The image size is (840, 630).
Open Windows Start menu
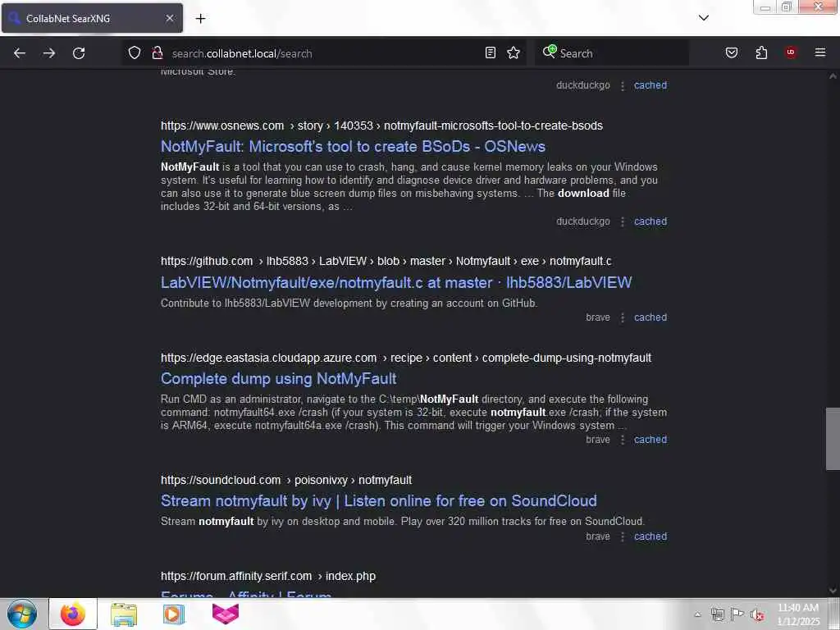pyautogui.click(x=22, y=614)
